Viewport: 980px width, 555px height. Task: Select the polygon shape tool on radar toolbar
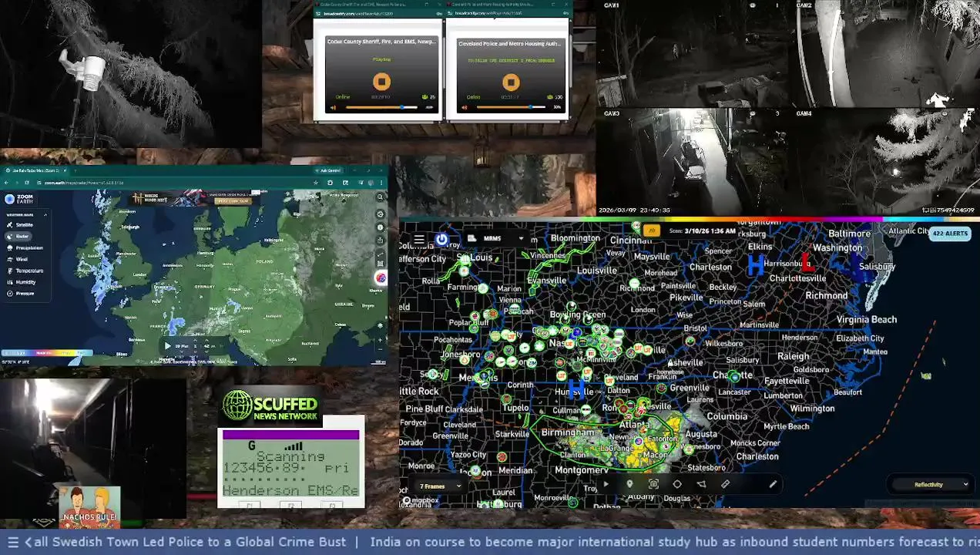(677, 485)
